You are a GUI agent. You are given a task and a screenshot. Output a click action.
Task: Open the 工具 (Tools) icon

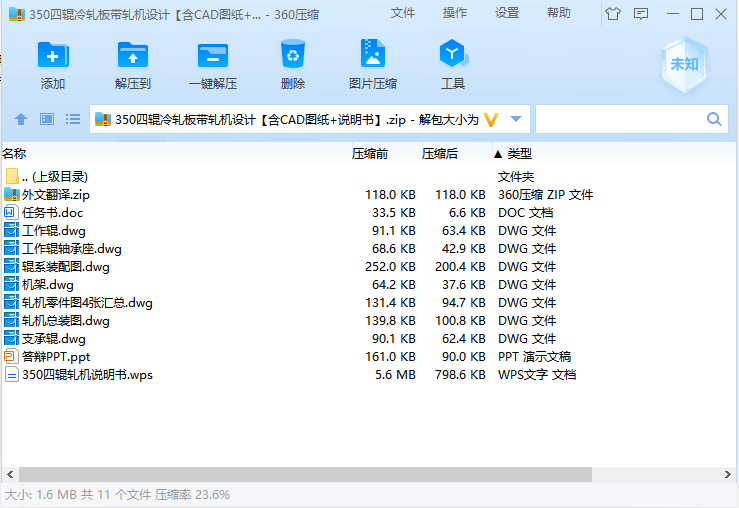453,53
